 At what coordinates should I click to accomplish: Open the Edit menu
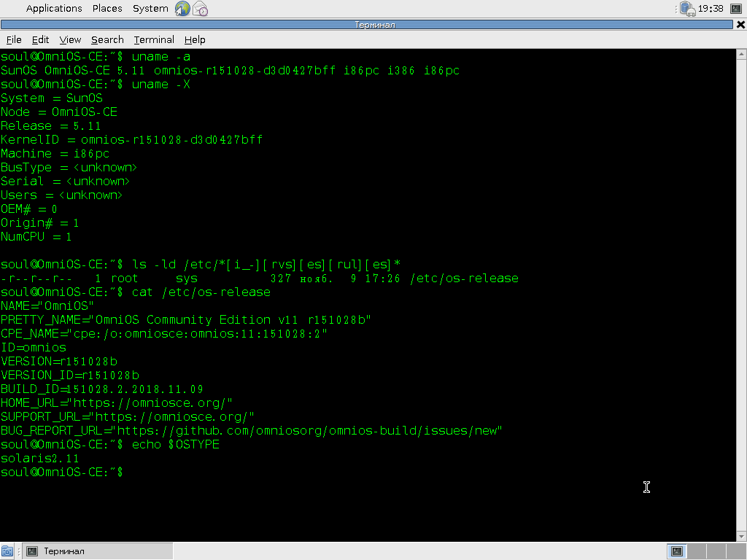[41, 39]
